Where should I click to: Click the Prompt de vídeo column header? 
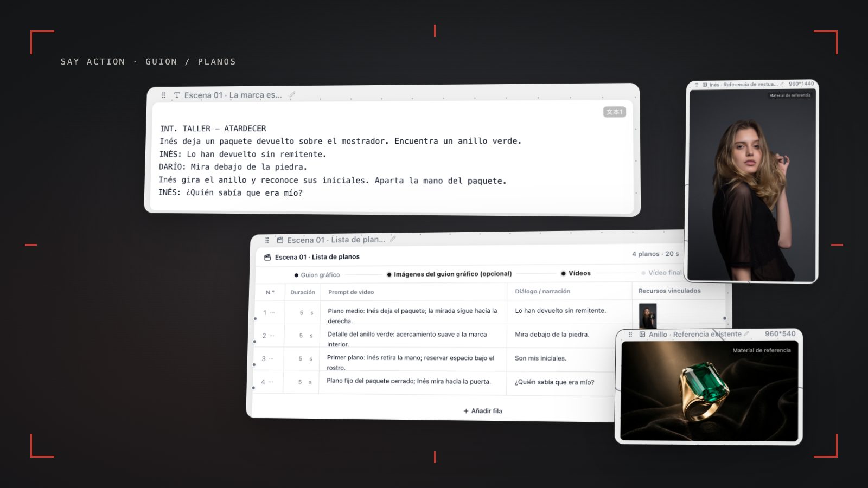click(x=351, y=292)
